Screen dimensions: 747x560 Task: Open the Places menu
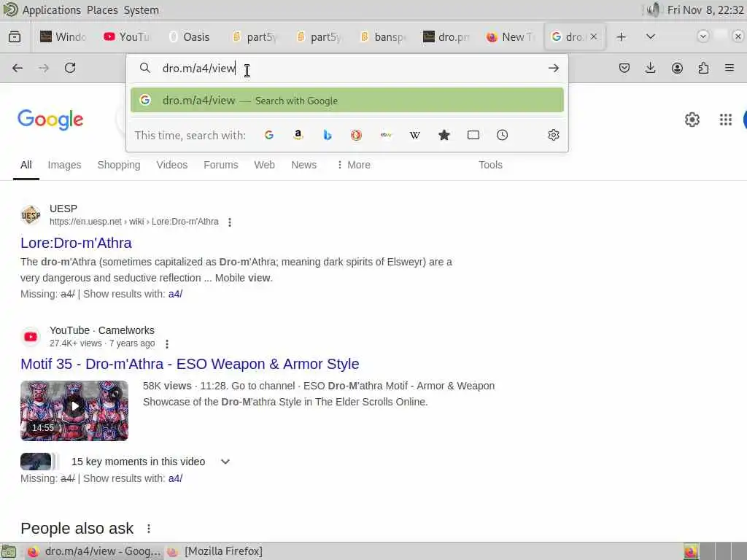coord(102,10)
